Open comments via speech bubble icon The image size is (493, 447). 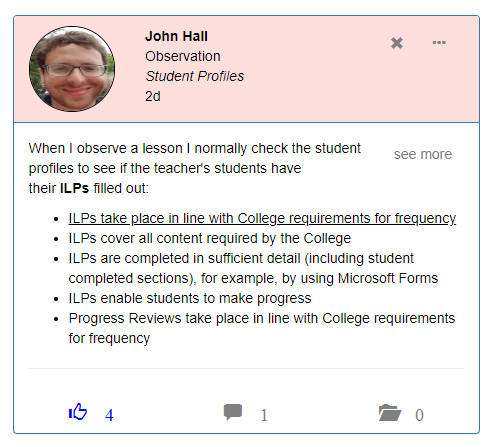coord(233,412)
